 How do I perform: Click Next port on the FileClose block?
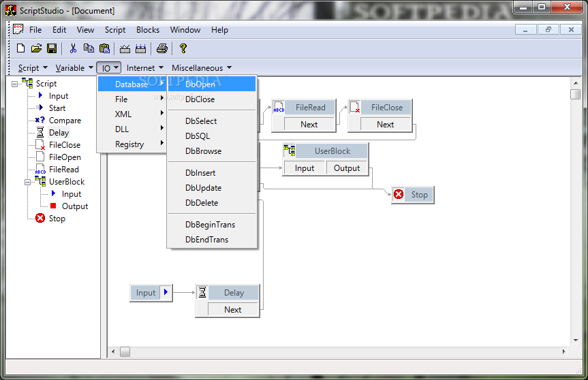point(386,125)
